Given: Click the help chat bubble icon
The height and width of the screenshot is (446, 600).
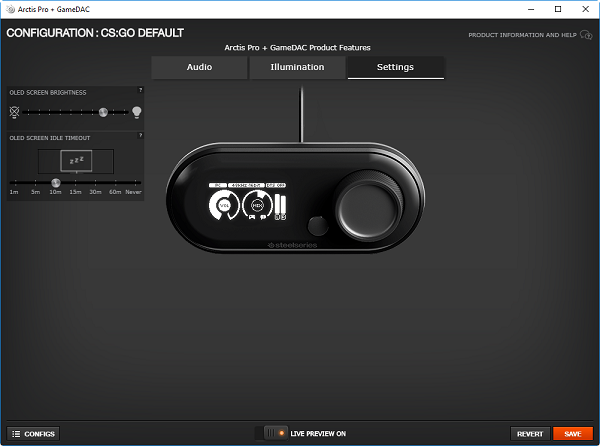Looking at the screenshot, I should coord(586,35).
